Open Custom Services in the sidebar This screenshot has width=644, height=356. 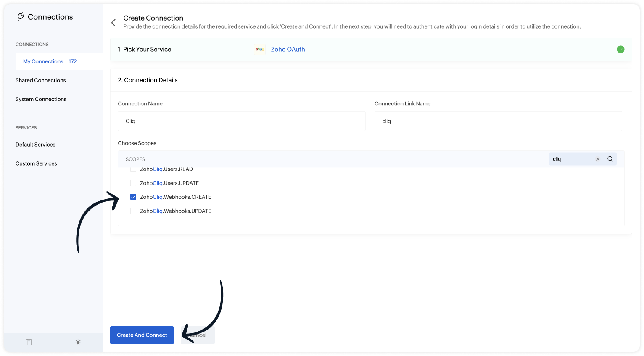tap(36, 163)
